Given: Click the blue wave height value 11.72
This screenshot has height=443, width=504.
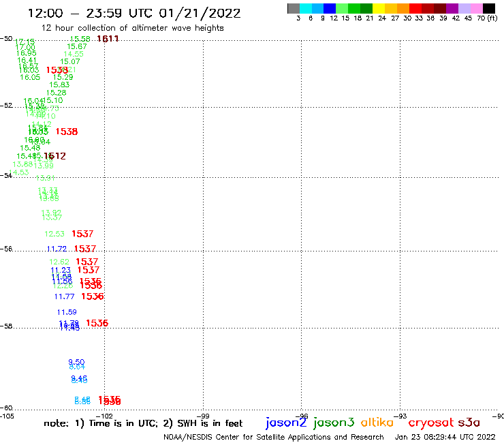Looking at the screenshot, I should click(57, 249).
